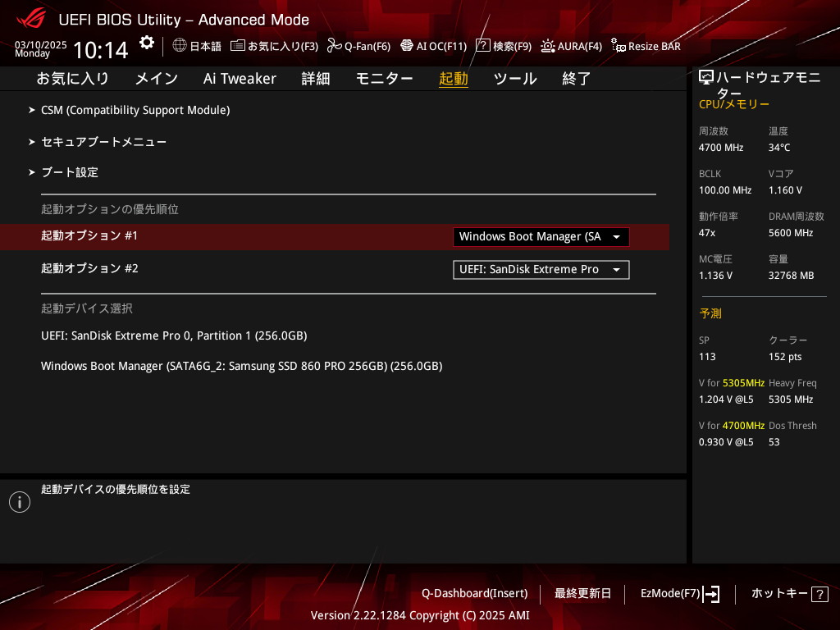Open Q-Dashboard(Insert)
The width and height of the screenshot is (840, 630).
pos(475,594)
